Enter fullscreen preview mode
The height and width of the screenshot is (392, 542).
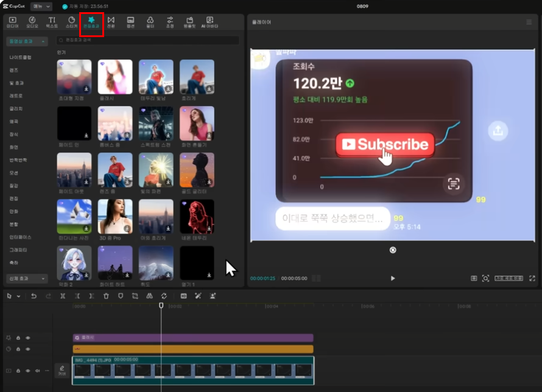[x=532, y=278]
